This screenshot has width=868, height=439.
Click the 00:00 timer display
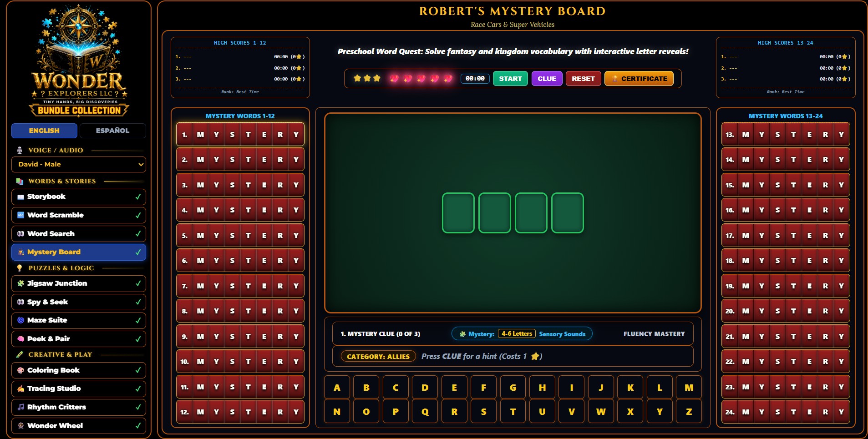(475, 79)
